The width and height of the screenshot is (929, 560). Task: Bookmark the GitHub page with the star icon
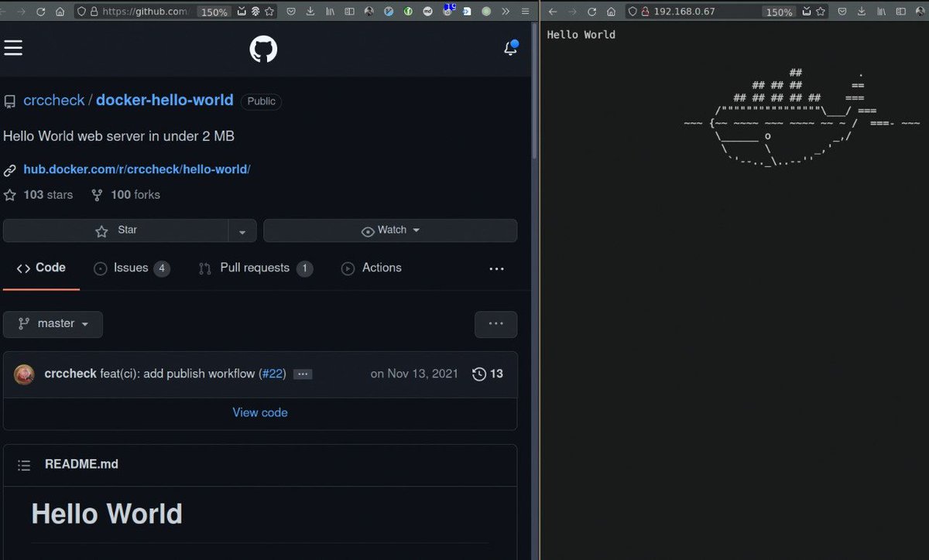(269, 12)
